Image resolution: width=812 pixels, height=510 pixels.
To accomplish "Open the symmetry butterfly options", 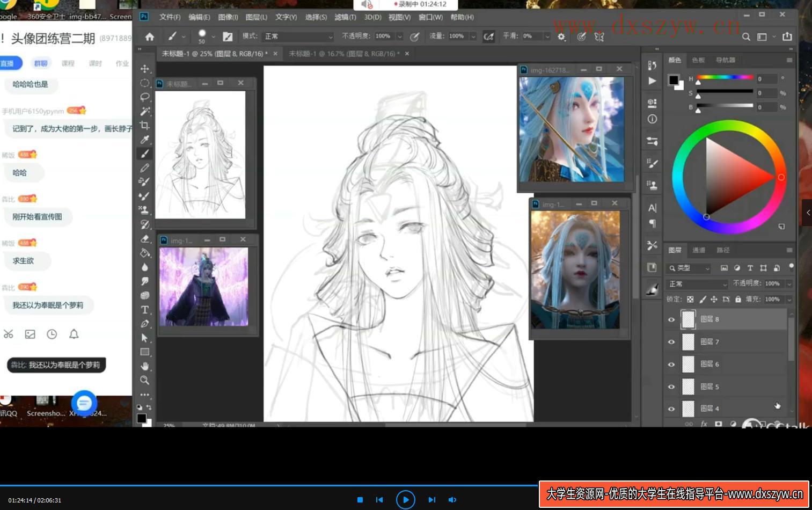I will click(x=599, y=37).
